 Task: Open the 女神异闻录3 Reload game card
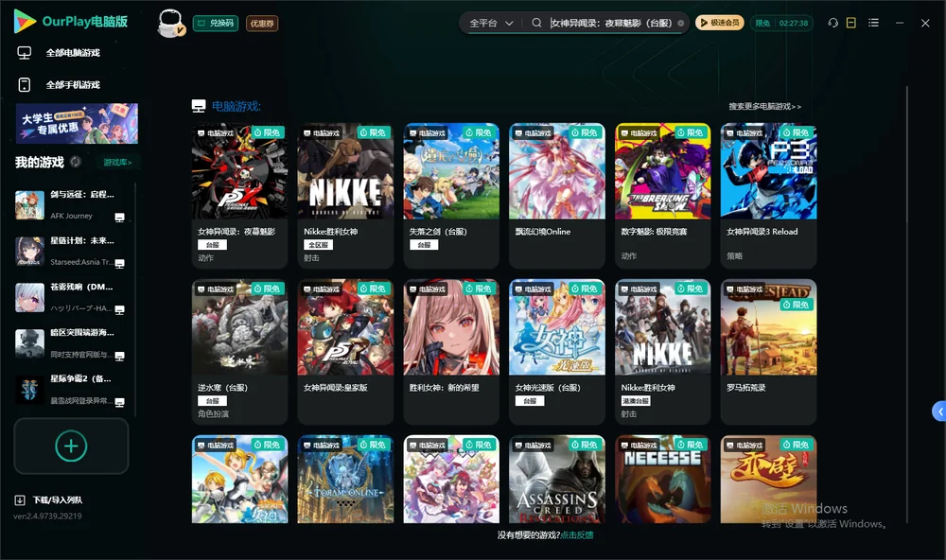(x=768, y=196)
